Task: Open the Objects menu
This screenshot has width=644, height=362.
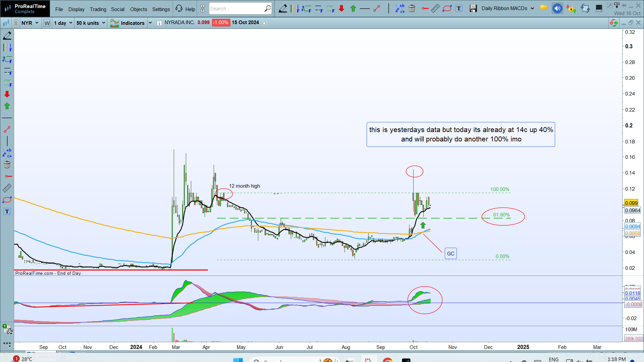Action: (x=139, y=9)
